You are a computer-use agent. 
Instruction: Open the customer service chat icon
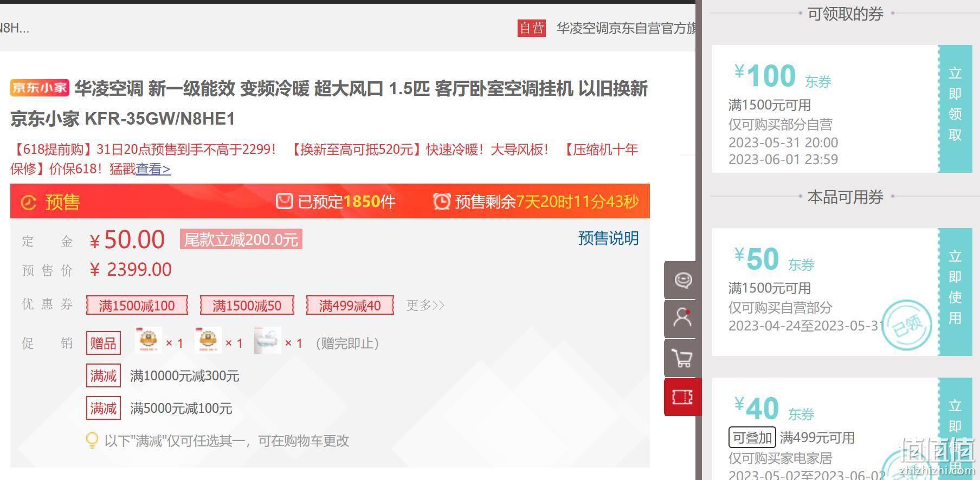(682, 280)
